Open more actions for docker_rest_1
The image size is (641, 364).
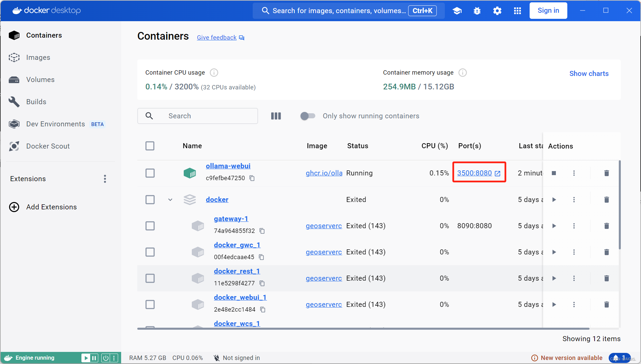coord(574,278)
